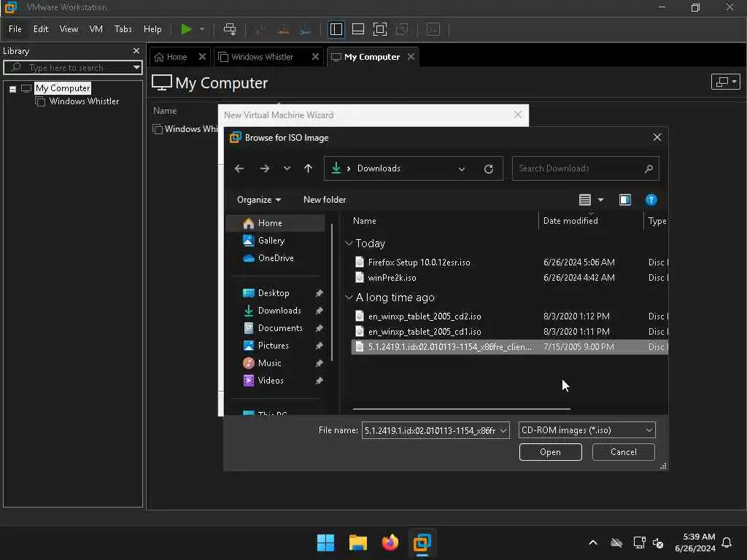The height and width of the screenshot is (560, 747).
Task: Collapse the Today file group
Action: click(349, 244)
